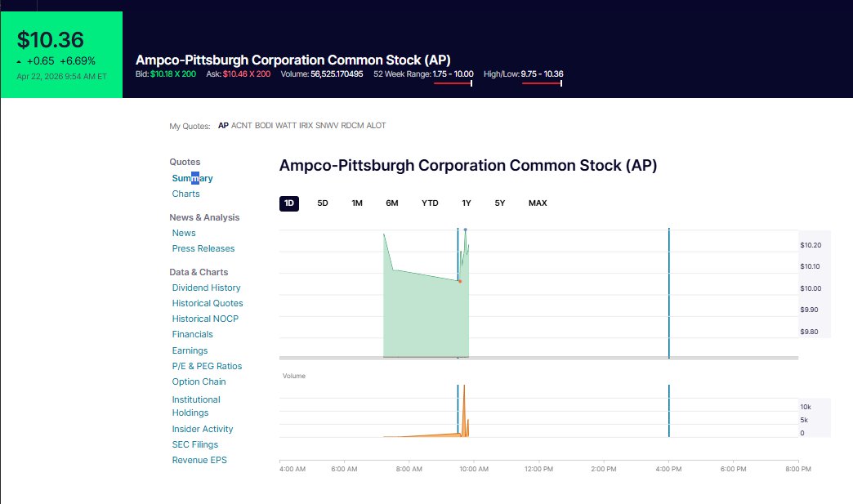Open the Summary link under Quotes
Viewport: 853px width, 504px height.
click(192, 178)
